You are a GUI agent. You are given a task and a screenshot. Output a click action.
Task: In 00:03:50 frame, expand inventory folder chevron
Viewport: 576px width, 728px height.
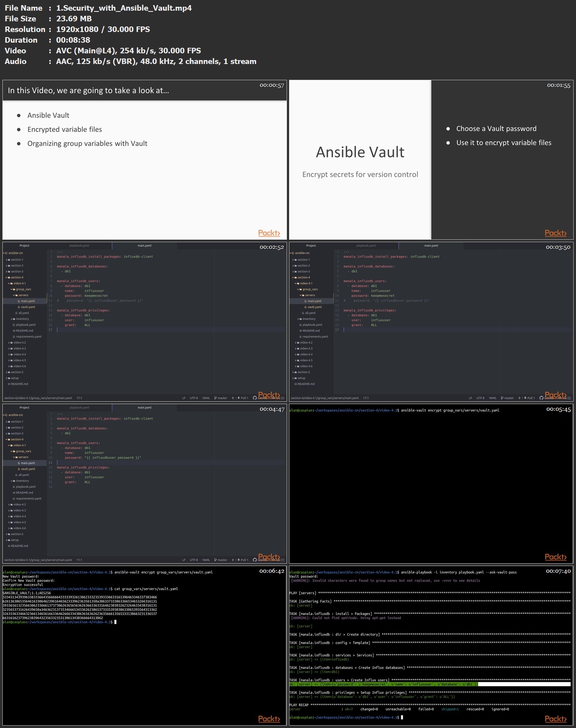click(x=298, y=319)
